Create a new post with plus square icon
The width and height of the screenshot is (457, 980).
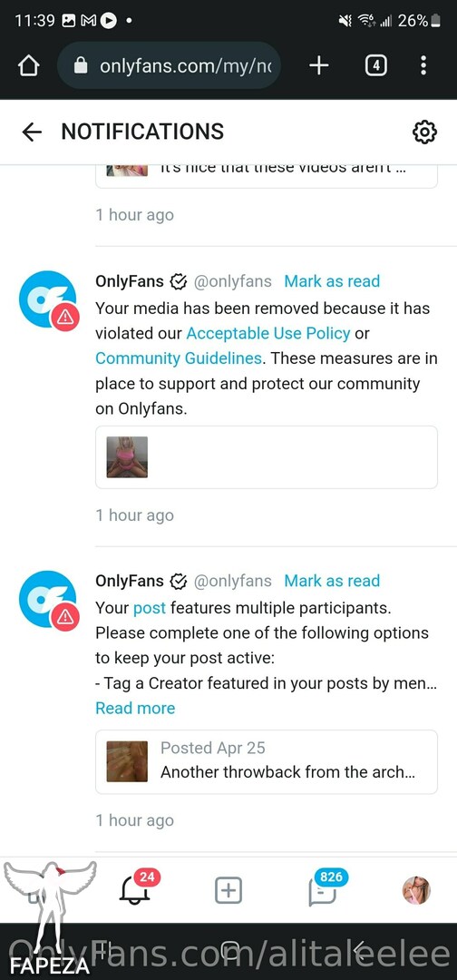pyautogui.click(x=228, y=889)
